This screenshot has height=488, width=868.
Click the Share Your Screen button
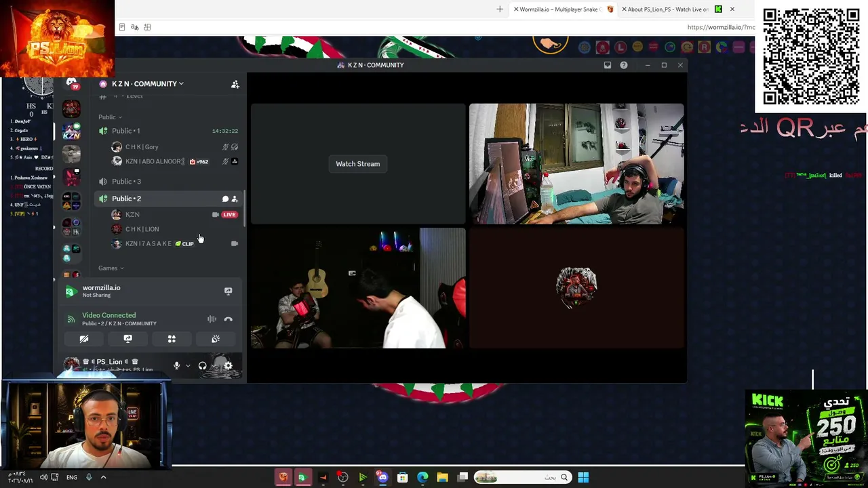tap(127, 339)
